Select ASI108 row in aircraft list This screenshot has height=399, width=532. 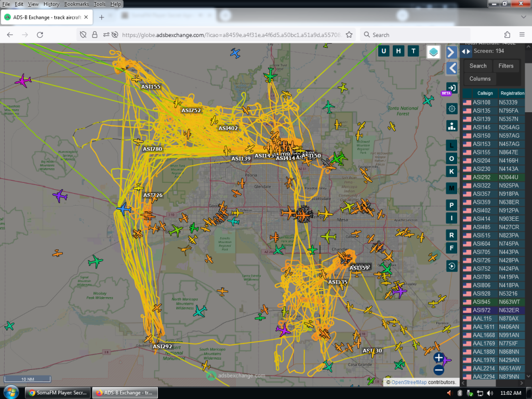pos(494,102)
